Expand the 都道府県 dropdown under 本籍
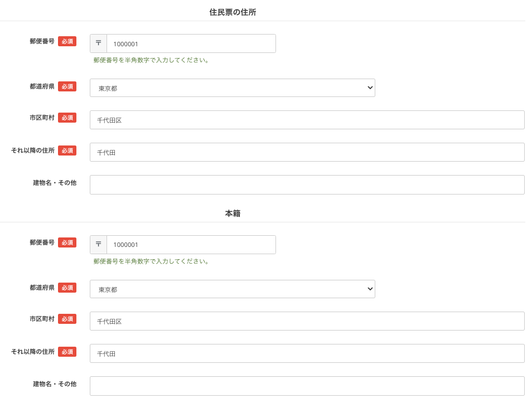 click(232, 289)
